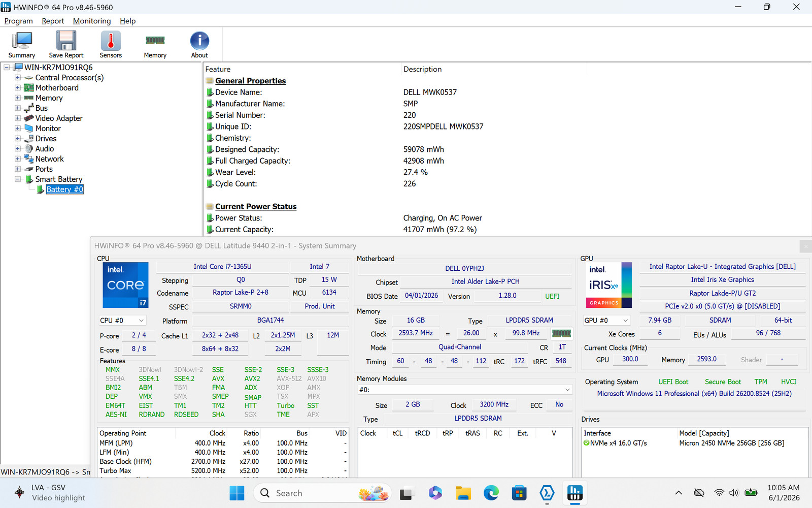Expand the Central Processor(s) tree node
The image size is (812, 508).
pyautogui.click(x=18, y=78)
